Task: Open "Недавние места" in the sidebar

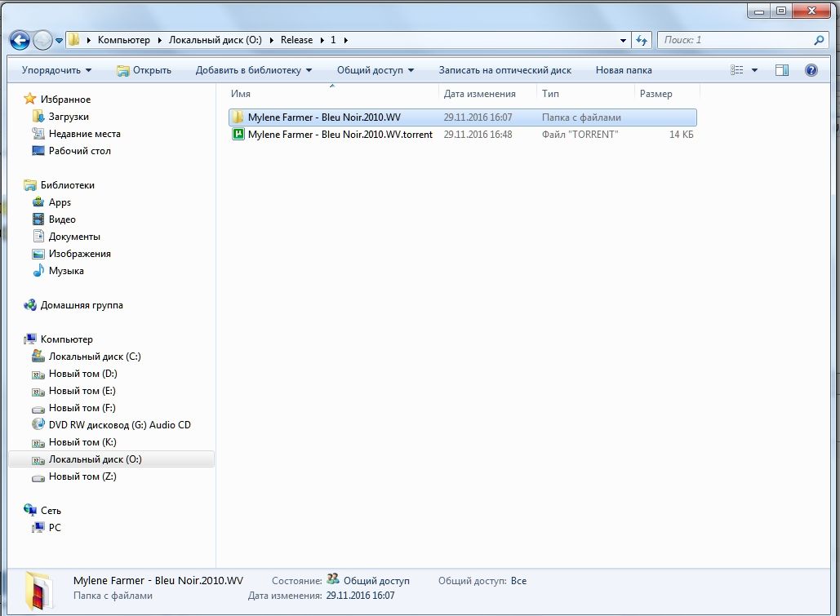Action: (x=84, y=133)
